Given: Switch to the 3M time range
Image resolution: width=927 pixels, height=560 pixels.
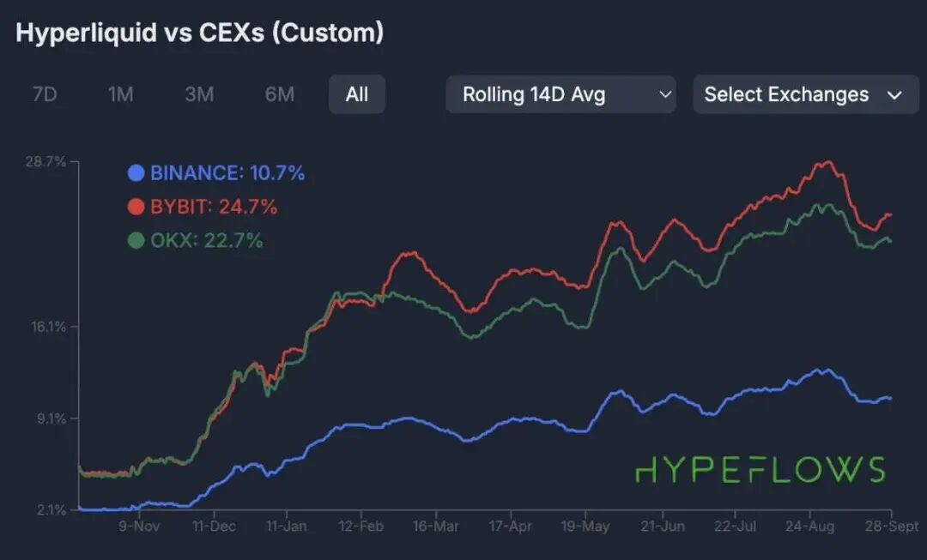Looking at the screenshot, I should pos(199,94).
